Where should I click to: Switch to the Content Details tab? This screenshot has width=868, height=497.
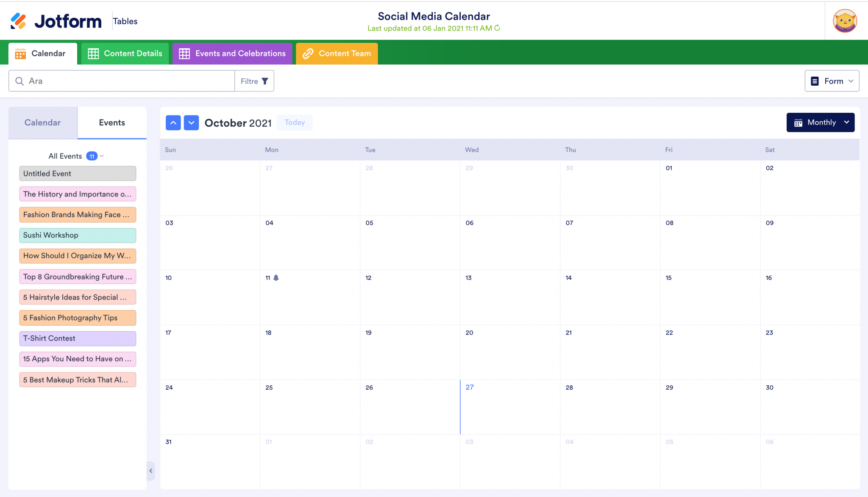[x=125, y=53]
